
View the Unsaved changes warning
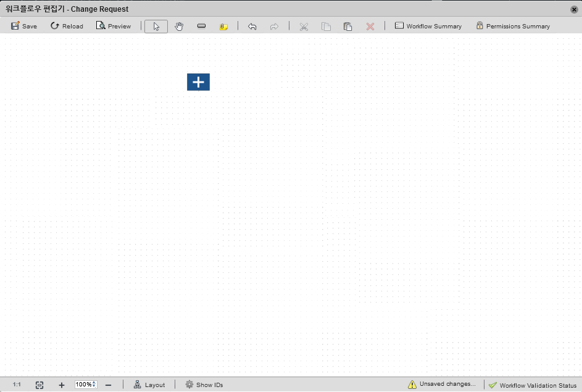(442, 384)
